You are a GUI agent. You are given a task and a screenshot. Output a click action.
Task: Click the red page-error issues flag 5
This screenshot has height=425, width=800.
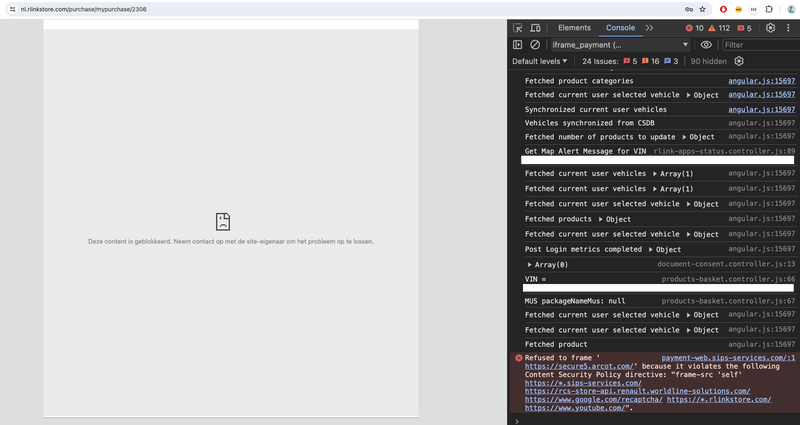click(630, 61)
